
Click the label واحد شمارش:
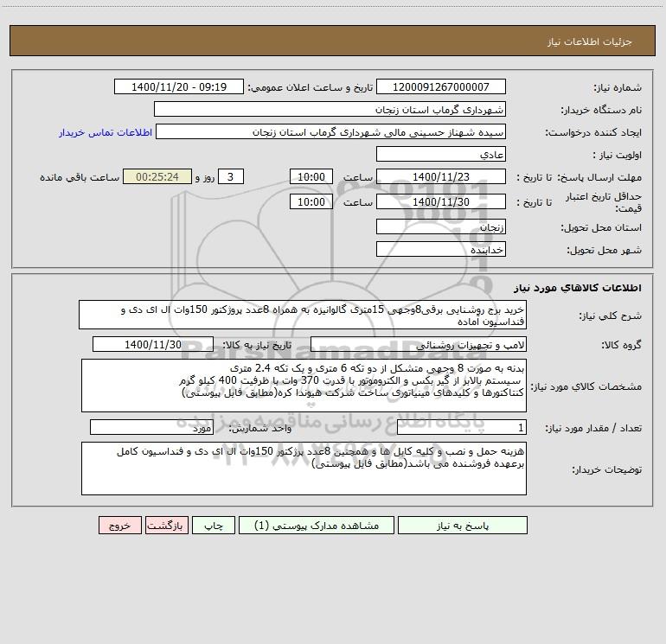click(260, 428)
